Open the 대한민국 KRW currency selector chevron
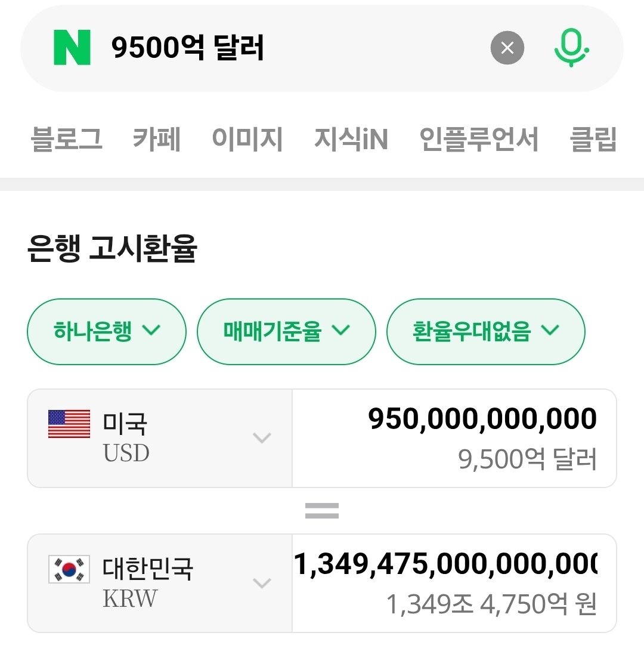Viewport: 644px width, 648px height. (x=262, y=583)
